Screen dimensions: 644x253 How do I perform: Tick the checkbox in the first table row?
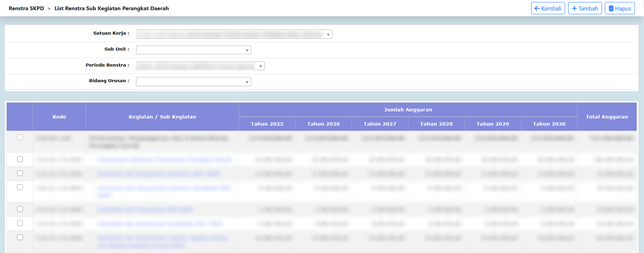[x=20, y=138]
